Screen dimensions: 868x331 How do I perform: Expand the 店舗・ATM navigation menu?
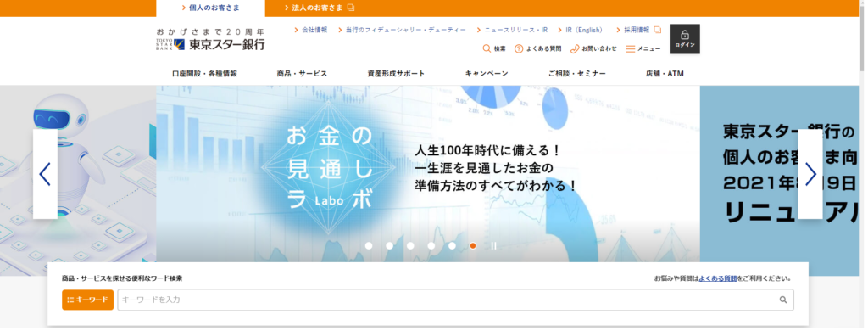click(x=665, y=74)
